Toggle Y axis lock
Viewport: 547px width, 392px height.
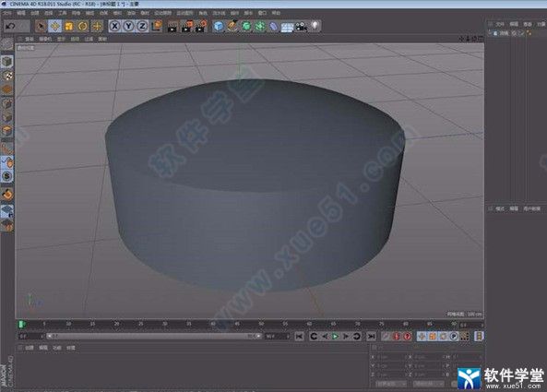[x=128, y=26]
